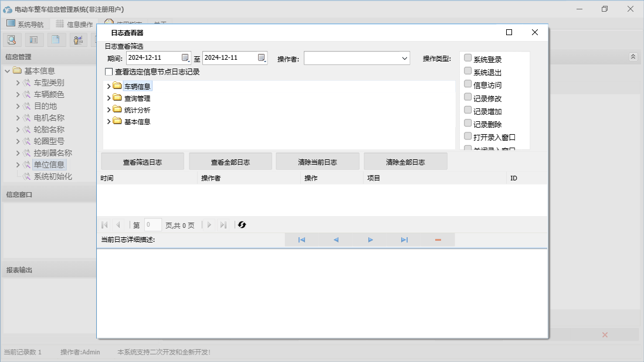This screenshot has width=644, height=362.
Task: Open the 操作者 dropdown list
Action: tap(405, 58)
